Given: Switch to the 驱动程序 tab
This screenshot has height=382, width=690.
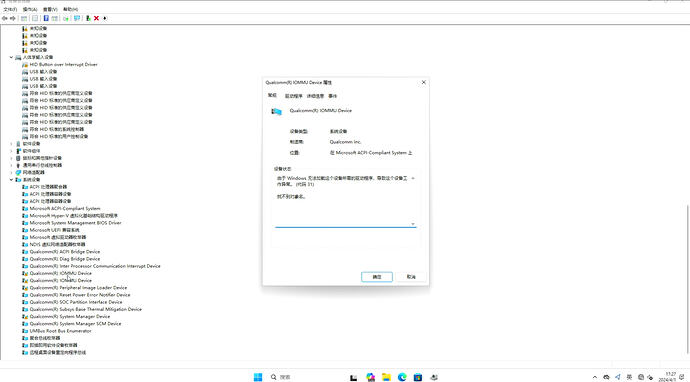Looking at the screenshot, I should pyautogui.click(x=294, y=96).
